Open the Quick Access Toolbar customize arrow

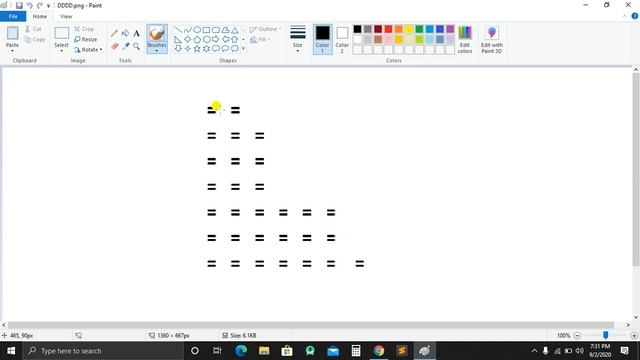(48, 6)
